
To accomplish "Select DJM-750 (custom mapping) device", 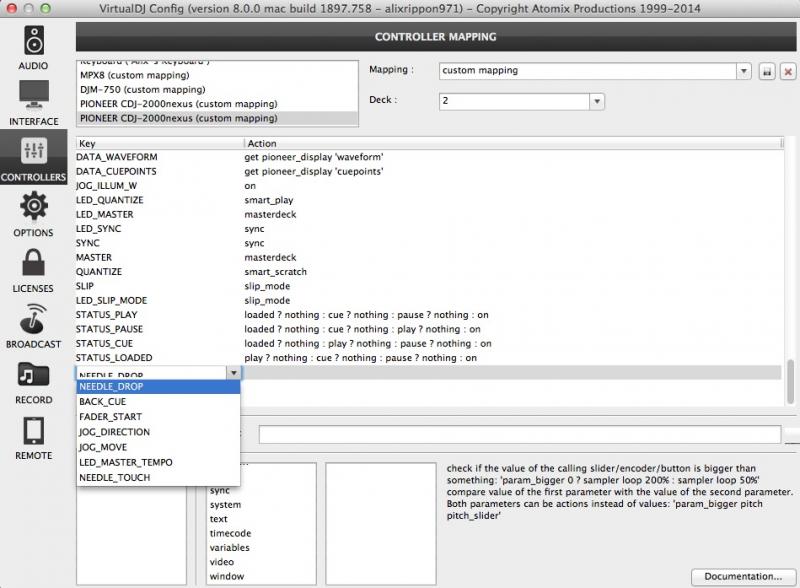I will click(x=217, y=89).
